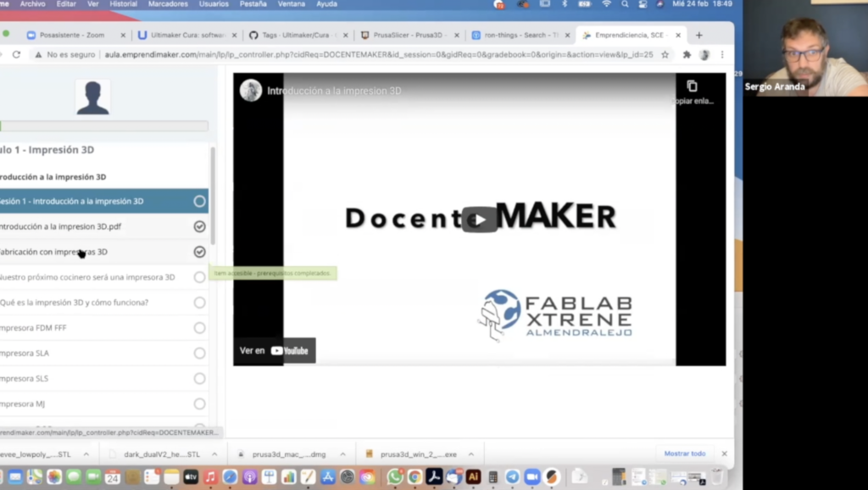Click 'Mostrar todo' downloads button
The image size is (868, 490).
(685, 454)
